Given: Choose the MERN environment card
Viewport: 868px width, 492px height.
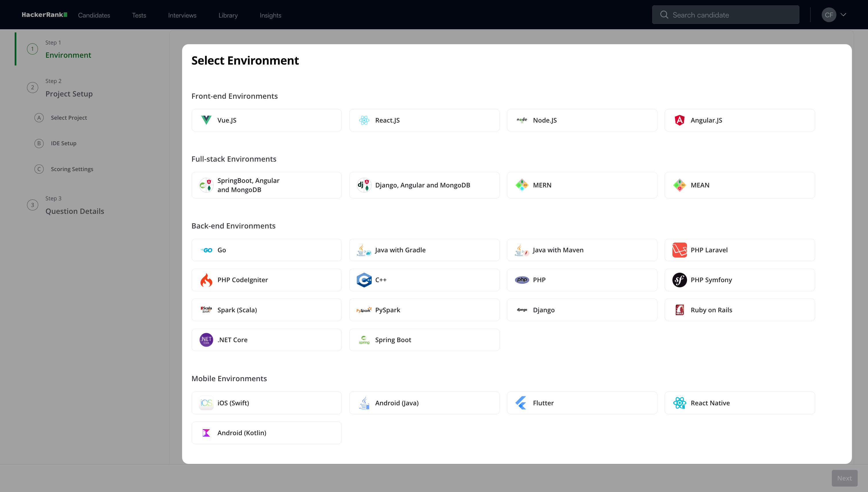Looking at the screenshot, I should (582, 185).
